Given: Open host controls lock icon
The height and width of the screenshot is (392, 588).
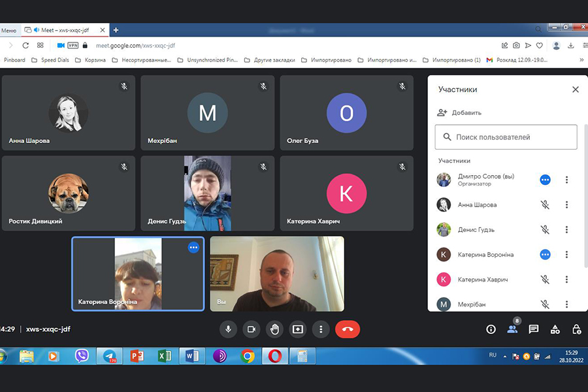Looking at the screenshot, I should (x=577, y=329).
